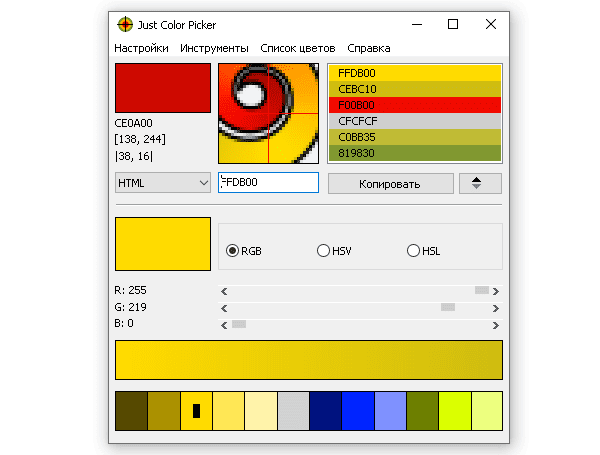Pick the dark blue swatch in bottom palette
Screen dimensions: 600x455
click(x=324, y=411)
